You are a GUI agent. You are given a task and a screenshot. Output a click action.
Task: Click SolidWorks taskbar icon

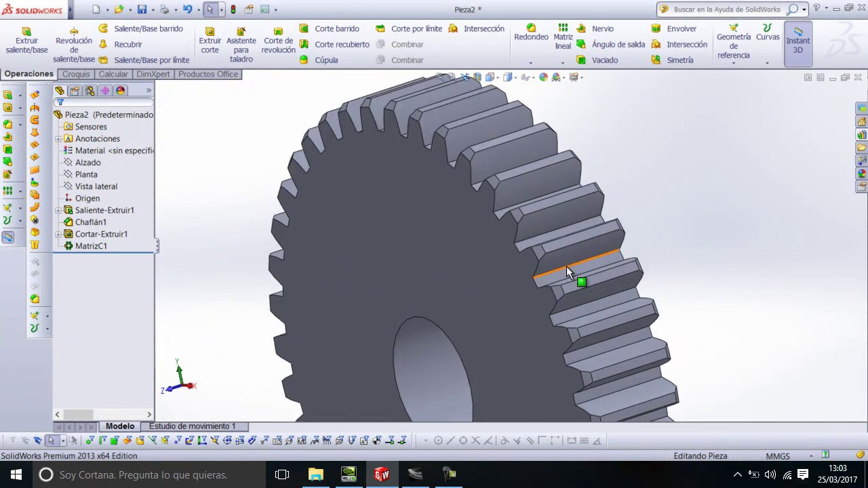(382, 474)
